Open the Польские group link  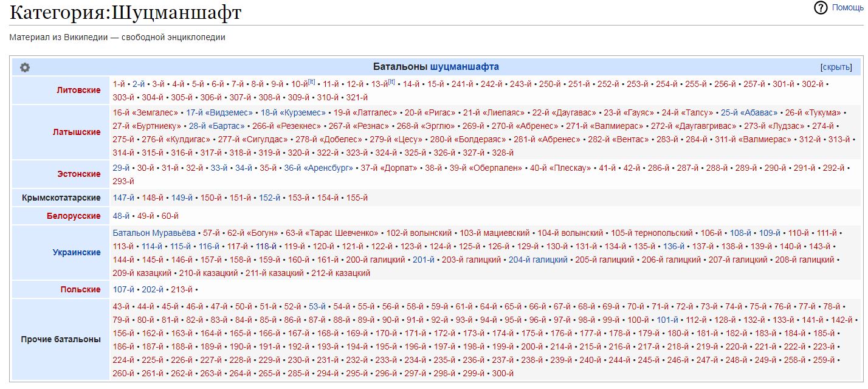click(x=80, y=289)
